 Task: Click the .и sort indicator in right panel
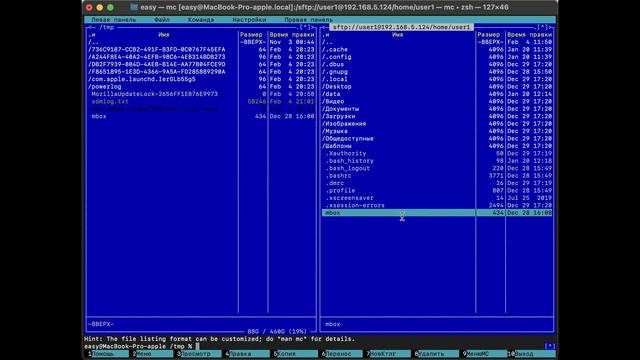click(325, 35)
